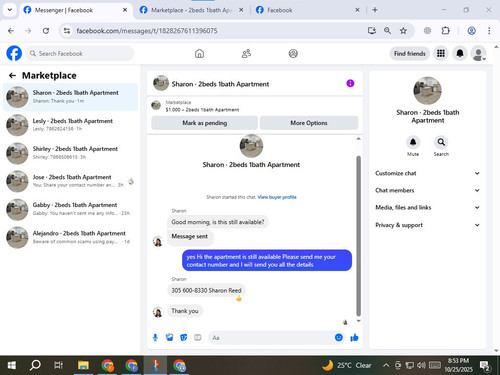Open the Groups icon in top navigation

point(293,53)
